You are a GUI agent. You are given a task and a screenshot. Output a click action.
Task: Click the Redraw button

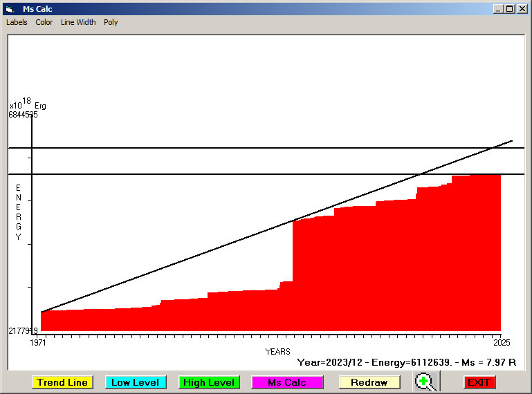tap(369, 382)
